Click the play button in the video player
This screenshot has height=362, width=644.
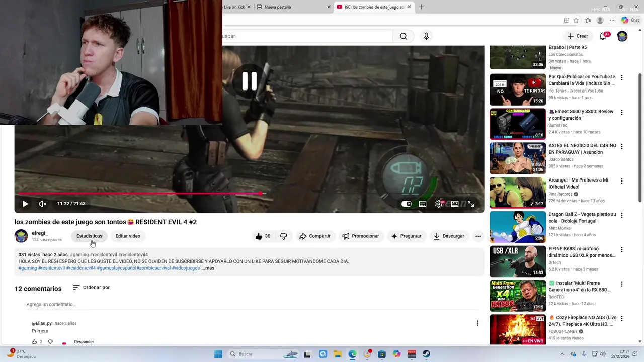tap(25, 204)
